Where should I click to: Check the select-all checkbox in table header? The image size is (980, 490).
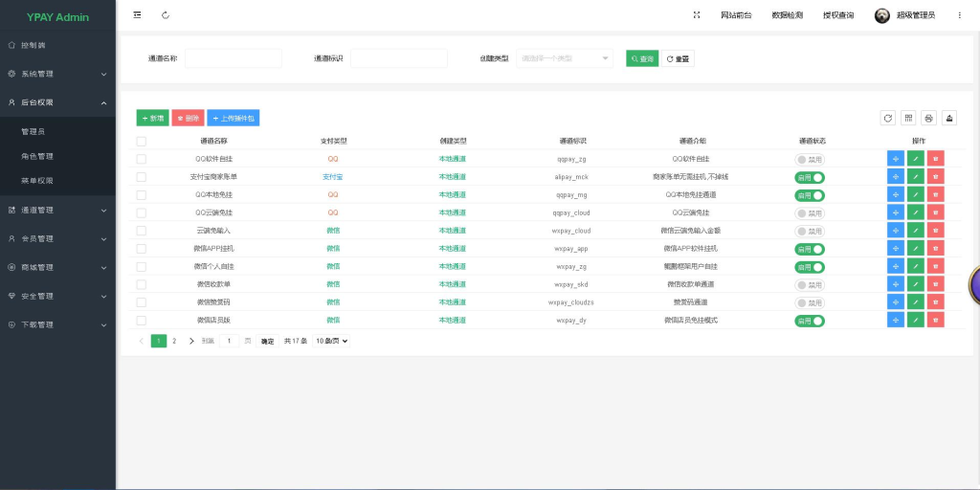point(142,142)
